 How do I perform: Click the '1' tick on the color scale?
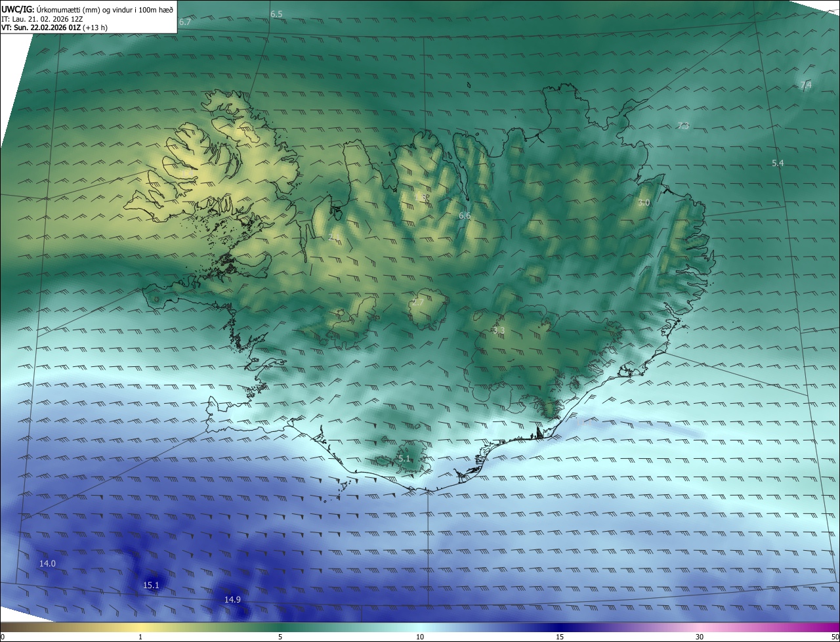(x=140, y=637)
